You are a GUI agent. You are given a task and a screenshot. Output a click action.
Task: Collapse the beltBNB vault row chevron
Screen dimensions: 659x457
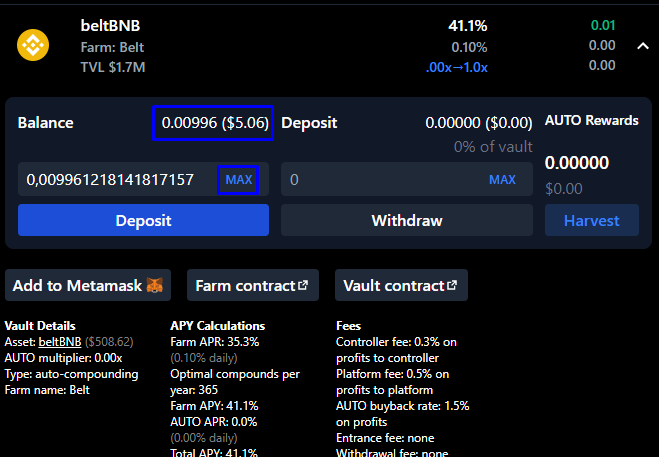click(641, 46)
